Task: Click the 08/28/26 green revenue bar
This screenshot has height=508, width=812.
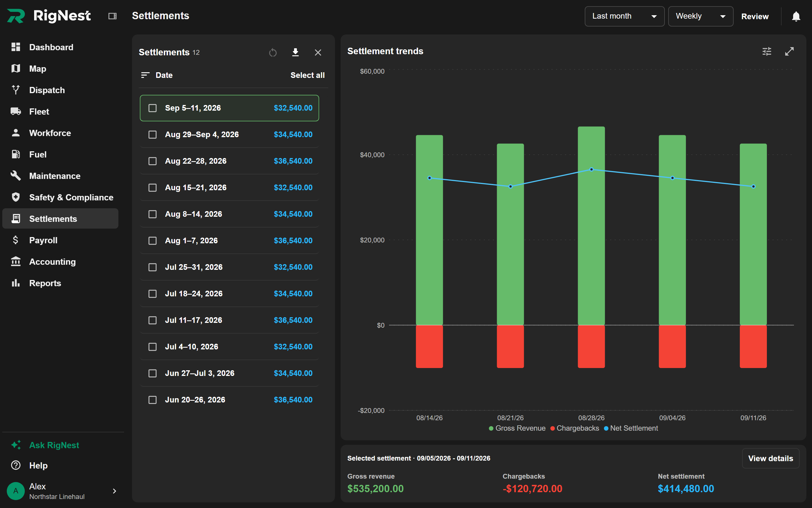Action: coord(591,226)
